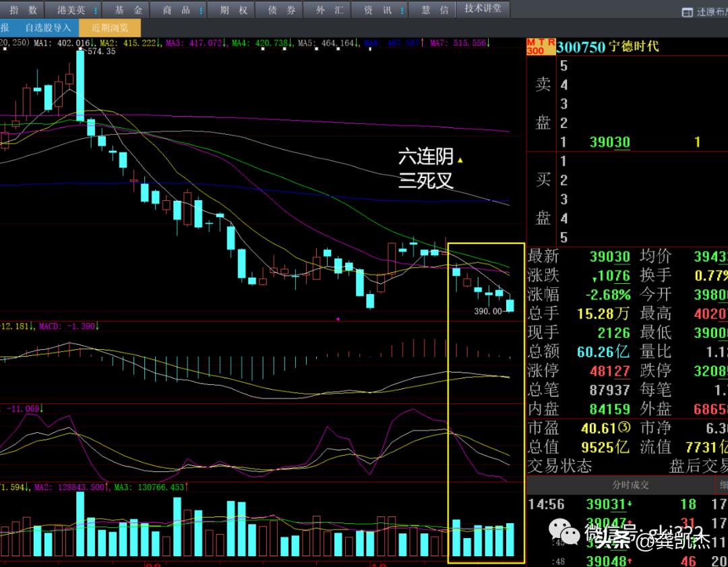Open the 资讯 dropdown indicator
The image size is (728, 567).
pos(402,10)
